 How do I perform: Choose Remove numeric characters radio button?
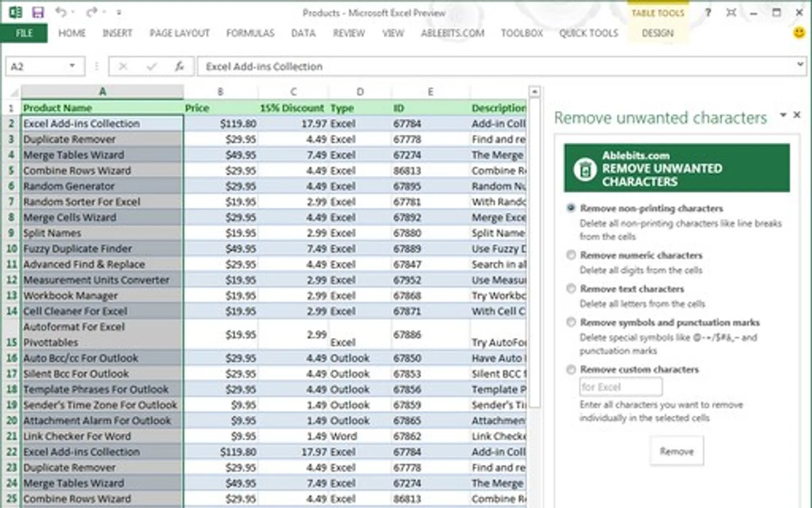[x=571, y=255]
